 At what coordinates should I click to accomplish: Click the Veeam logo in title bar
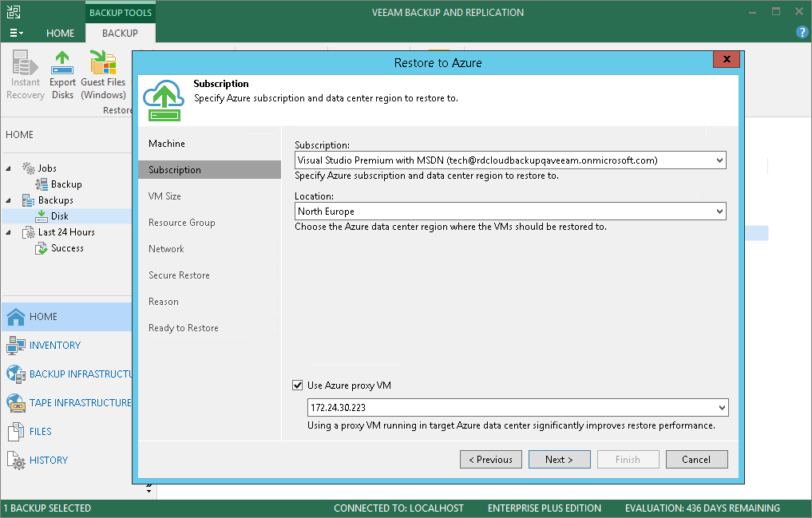[14, 12]
